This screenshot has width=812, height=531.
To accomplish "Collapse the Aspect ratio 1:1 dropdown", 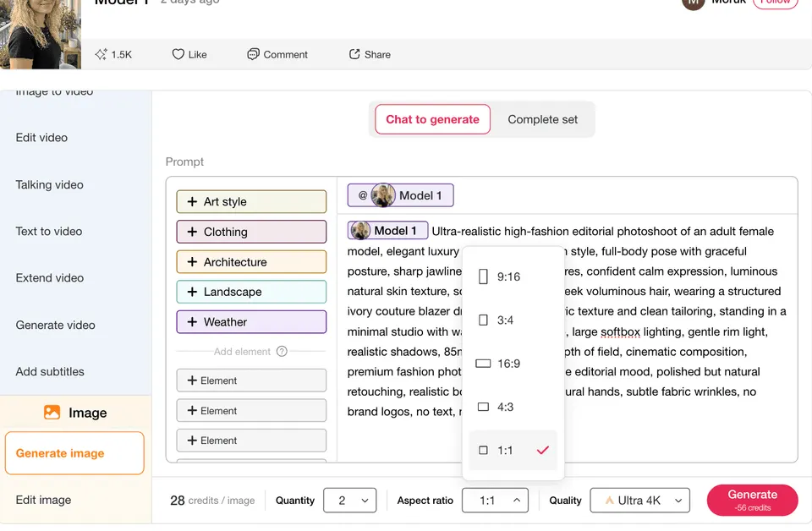I will 495,501.
